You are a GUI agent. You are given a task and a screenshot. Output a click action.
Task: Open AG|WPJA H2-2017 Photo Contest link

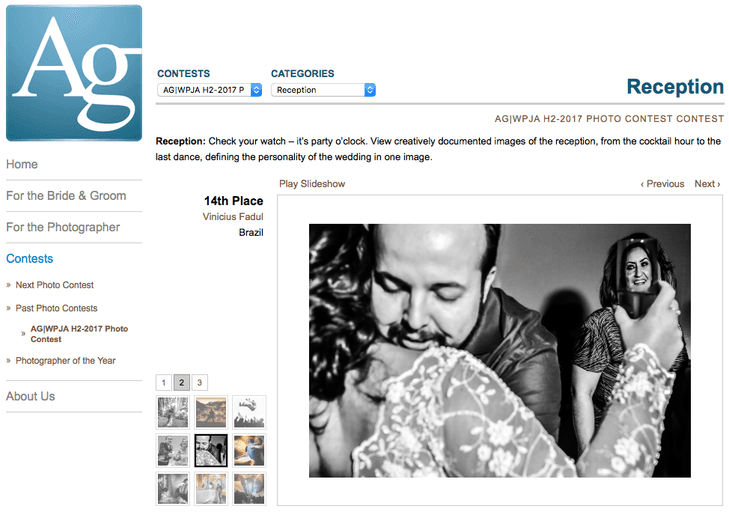tap(79, 334)
